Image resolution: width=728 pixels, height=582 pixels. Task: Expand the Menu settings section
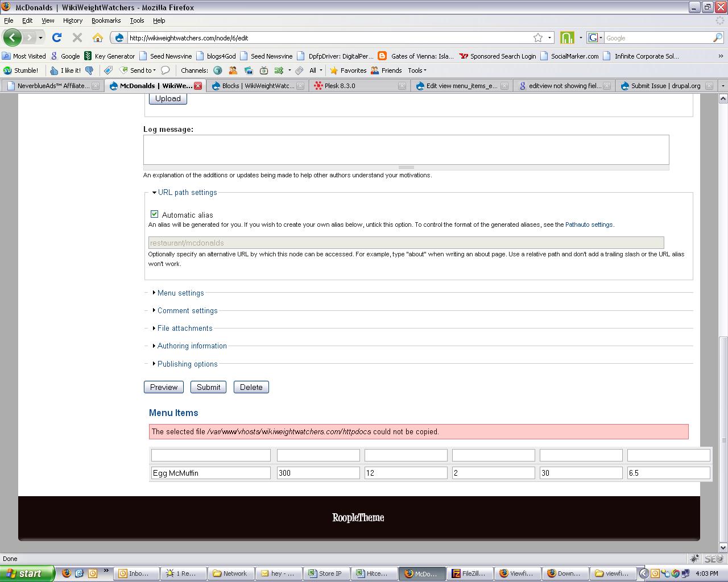(180, 293)
